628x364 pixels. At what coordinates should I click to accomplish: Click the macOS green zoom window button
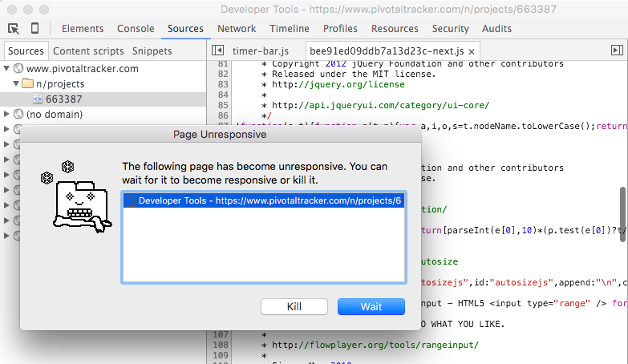coord(44,9)
